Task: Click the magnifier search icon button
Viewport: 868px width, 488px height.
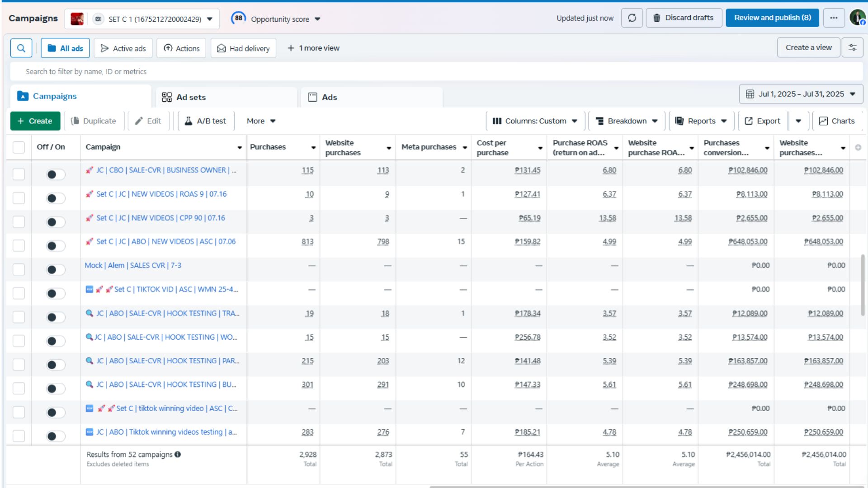Action: click(21, 48)
